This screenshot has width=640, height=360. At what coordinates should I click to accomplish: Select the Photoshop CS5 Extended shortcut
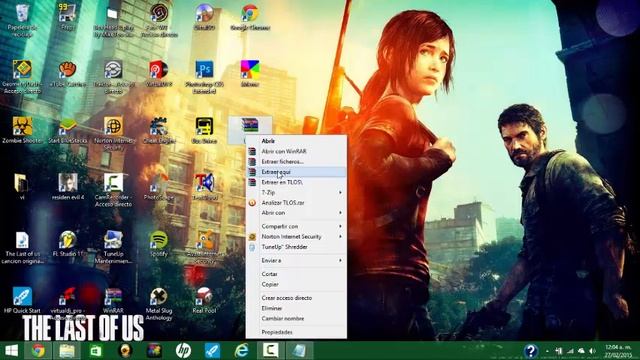(x=204, y=77)
